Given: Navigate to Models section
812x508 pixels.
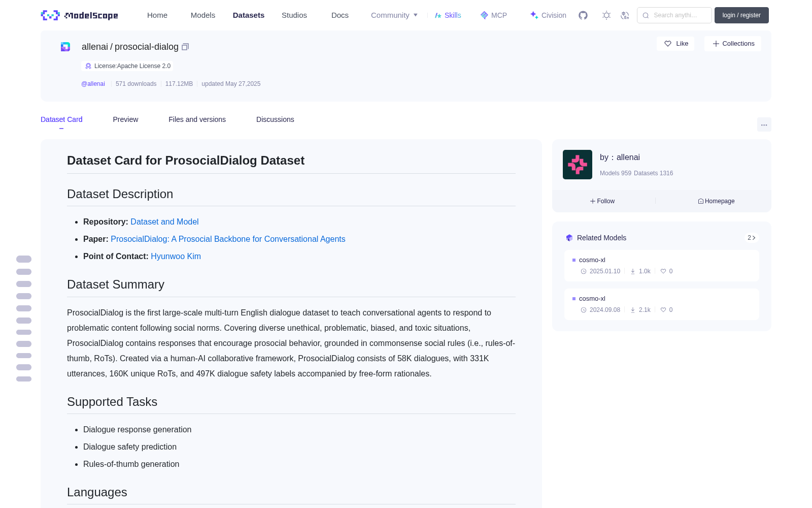Looking at the screenshot, I should coord(203,15).
